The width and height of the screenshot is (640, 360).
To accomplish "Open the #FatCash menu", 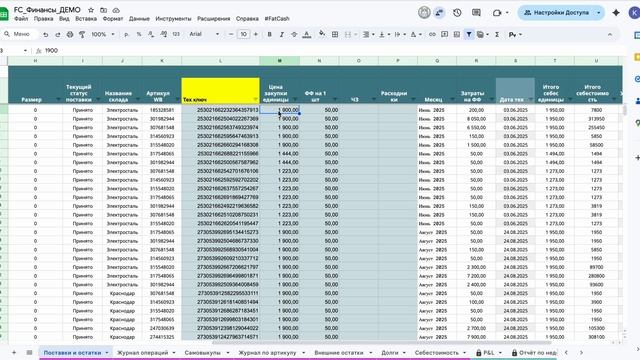I will [x=277, y=19].
